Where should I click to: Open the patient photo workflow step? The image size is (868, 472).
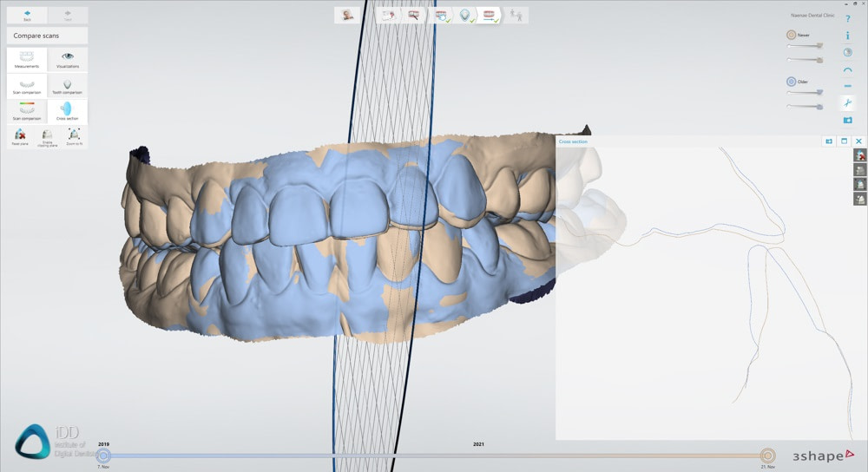348,15
